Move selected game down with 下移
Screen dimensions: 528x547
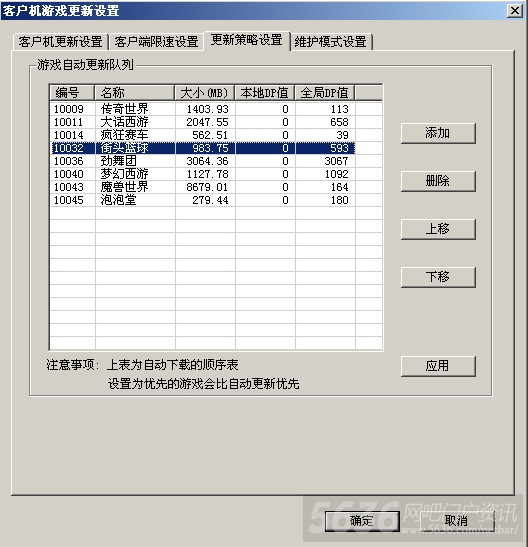click(x=438, y=277)
